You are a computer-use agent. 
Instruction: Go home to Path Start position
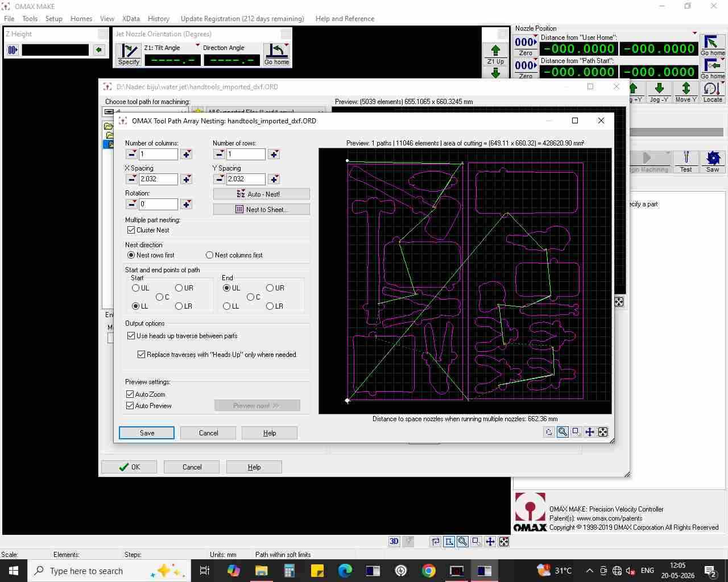(x=713, y=69)
